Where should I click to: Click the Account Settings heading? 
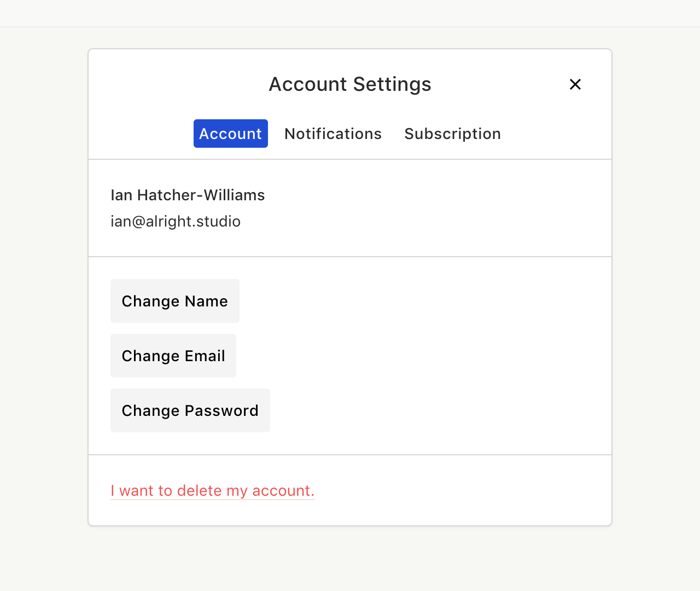[x=350, y=84]
